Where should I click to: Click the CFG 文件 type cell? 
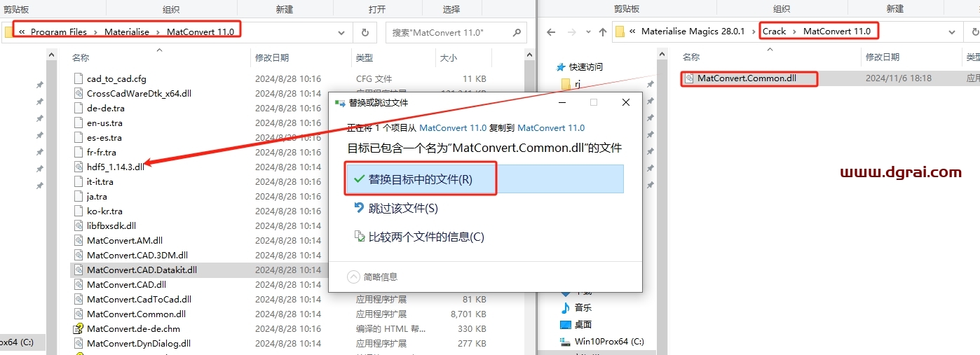[x=374, y=78]
